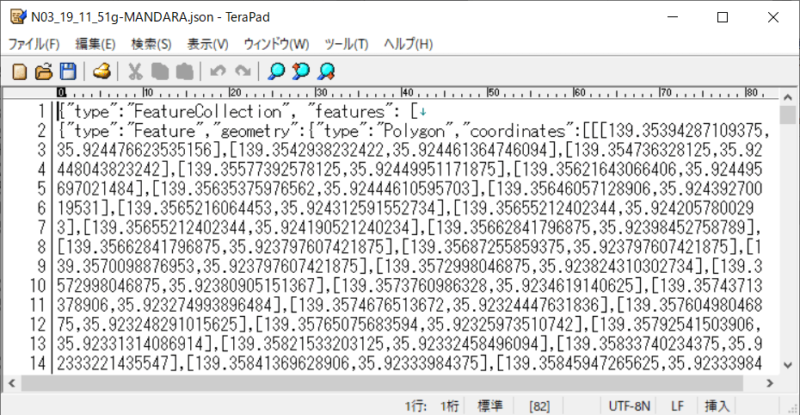Click the vertical scrollbar thumb

[x=787, y=114]
